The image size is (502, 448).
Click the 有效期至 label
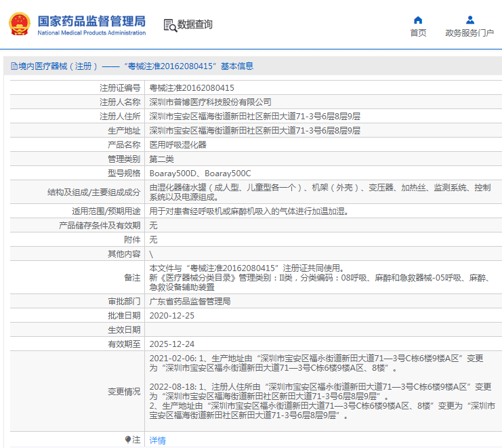tap(124, 344)
